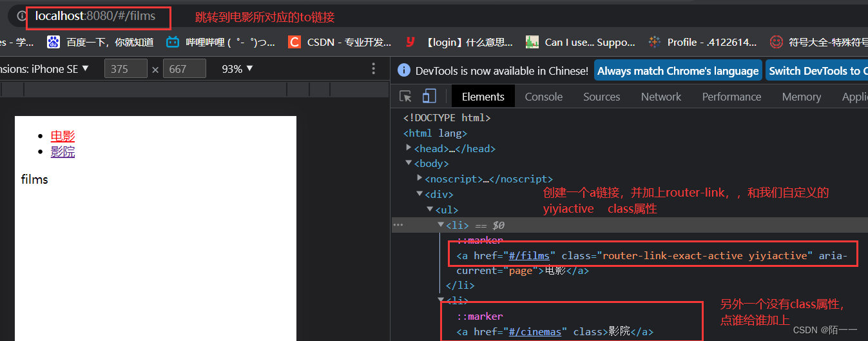Expand the <noscript> node
The height and width of the screenshot is (341, 868).
(420, 179)
